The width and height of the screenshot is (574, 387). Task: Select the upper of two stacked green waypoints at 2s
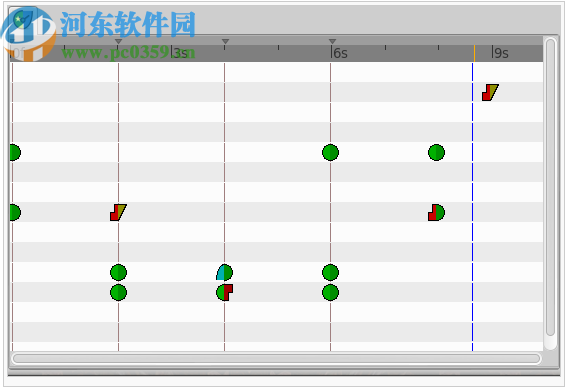pos(118,272)
